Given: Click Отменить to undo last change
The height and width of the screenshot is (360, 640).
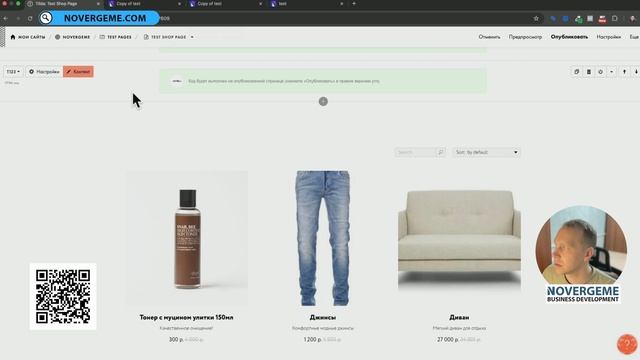Looking at the screenshot, I should pos(489,37).
